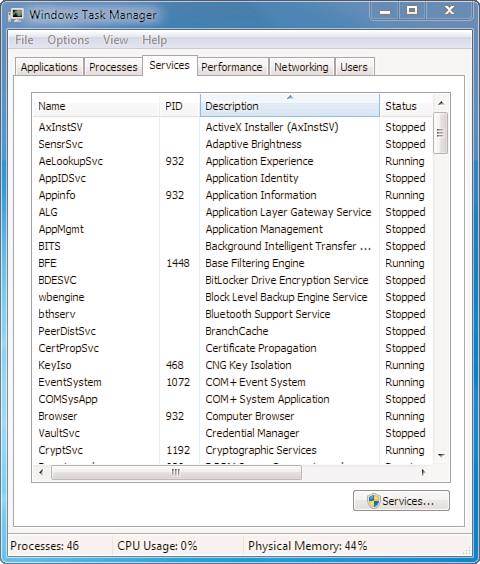This screenshot has height=564, width=480.
Task: Select the AppIDSvc service
Action: (232, 178)
